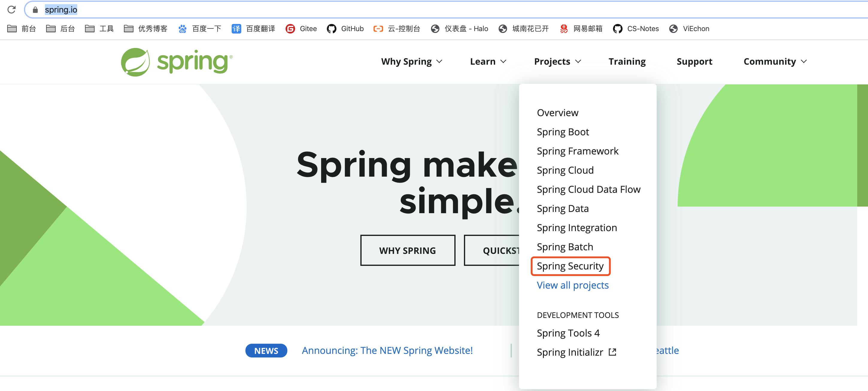This screenshot has height=391, width=868.
Task: Open the 云-控制台 bookmark
Action: [397, 29]
